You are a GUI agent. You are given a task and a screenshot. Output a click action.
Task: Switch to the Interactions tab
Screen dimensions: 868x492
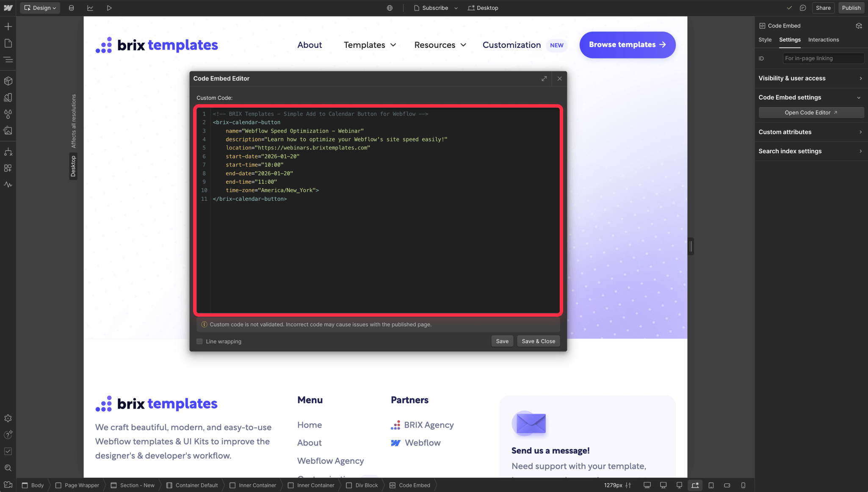(x=824, y=40)
